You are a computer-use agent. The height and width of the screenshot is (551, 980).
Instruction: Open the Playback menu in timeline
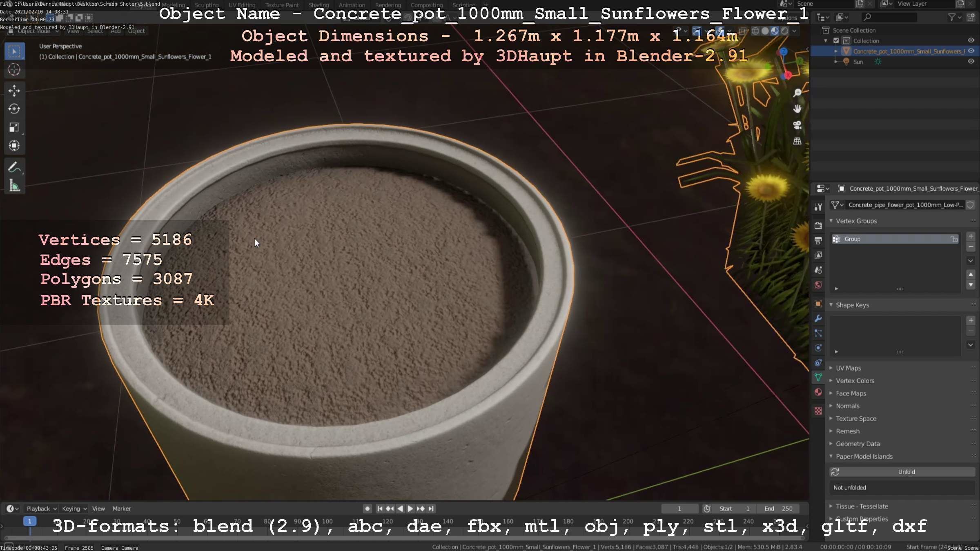coord(42,509)
